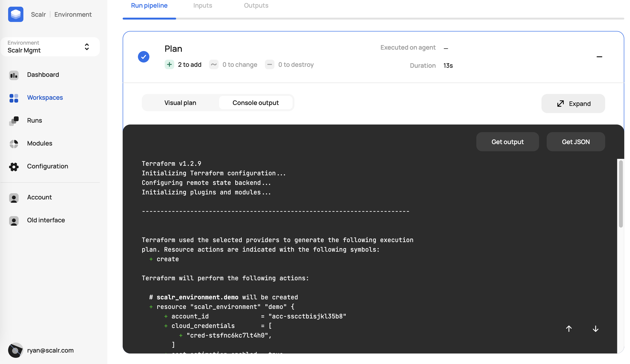Click the Plan completed checkmark
Image resolution: width=630 pixels, height=364 pixels.
tap(143, 57)
